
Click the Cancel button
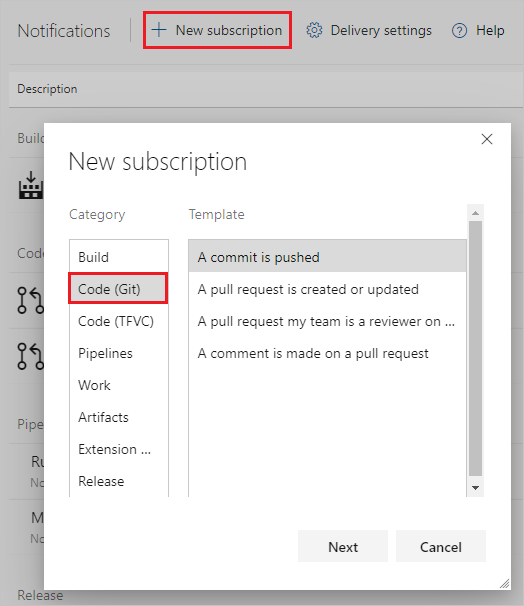click(x=441, y=546)
